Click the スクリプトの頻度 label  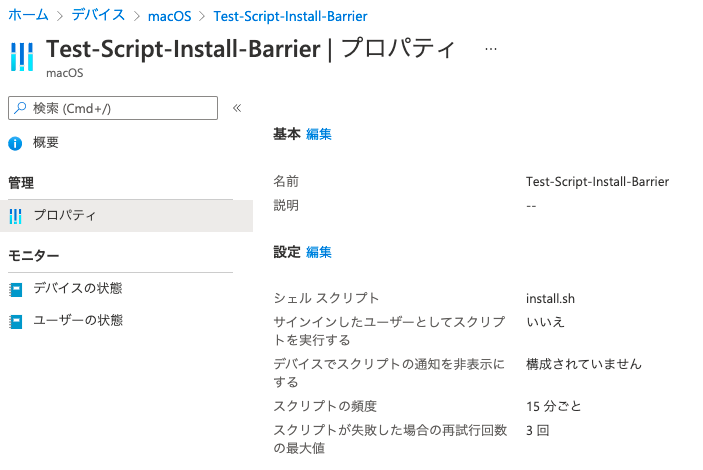coord(325,406)
